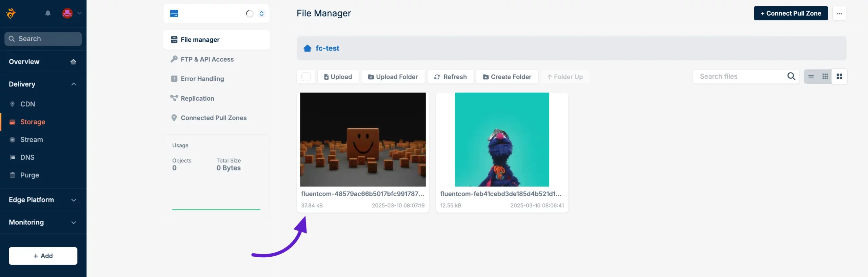Click the storage zone icon in selector
Screen dimensions: 868x277
174,14
